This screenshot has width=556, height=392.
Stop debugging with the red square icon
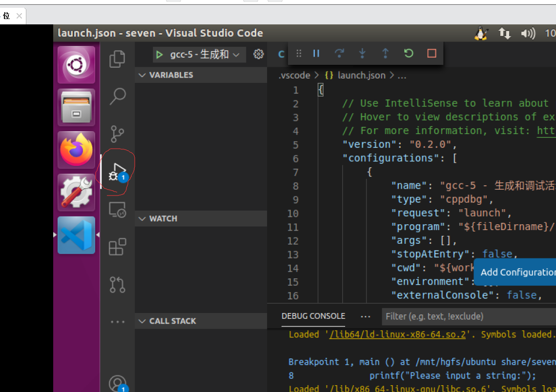431,54
